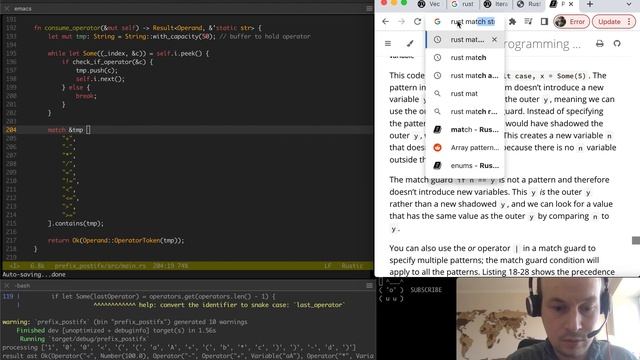Switch to the Google rust tab
Screen dimensions: 640x360
point(462,4)
